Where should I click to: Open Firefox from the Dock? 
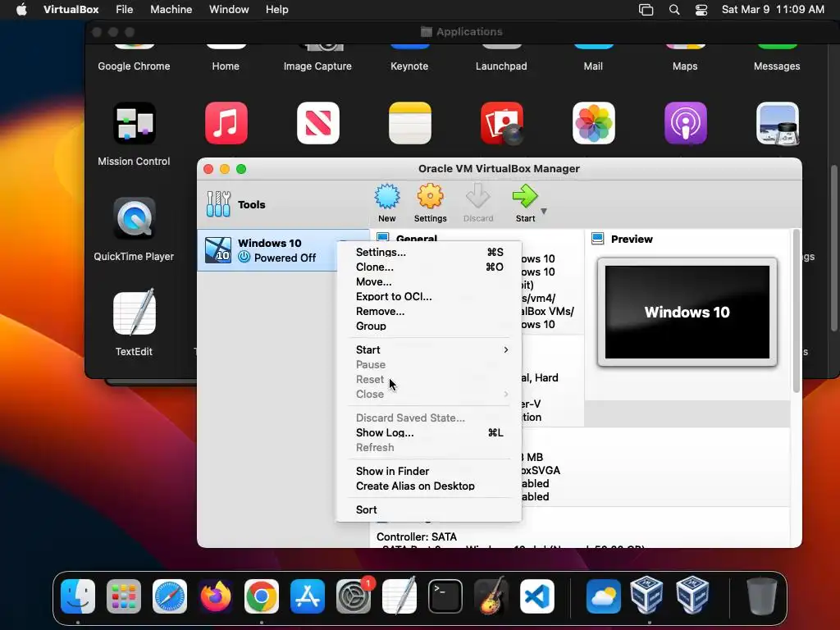(x=216, y=596)
